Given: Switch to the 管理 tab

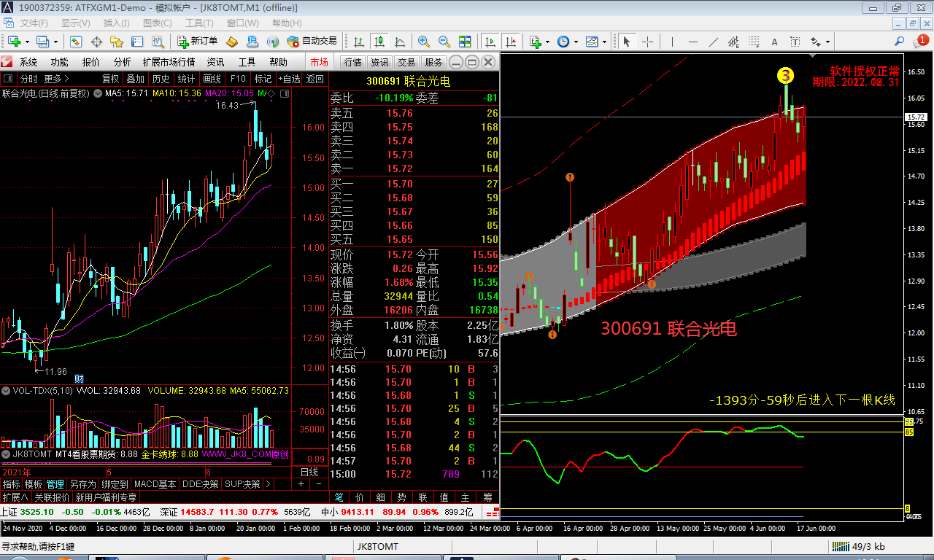Looking at the screenshot, I should pyautogui.click(x=55, y=484).
